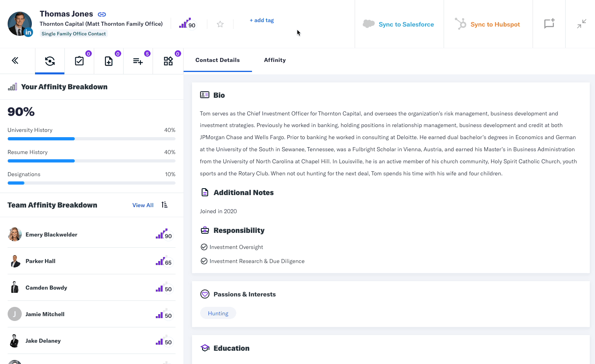Collapse the left panel with the double chevron
The width and height of the screenshot is (595, 364).
click(x=15, y=60)
